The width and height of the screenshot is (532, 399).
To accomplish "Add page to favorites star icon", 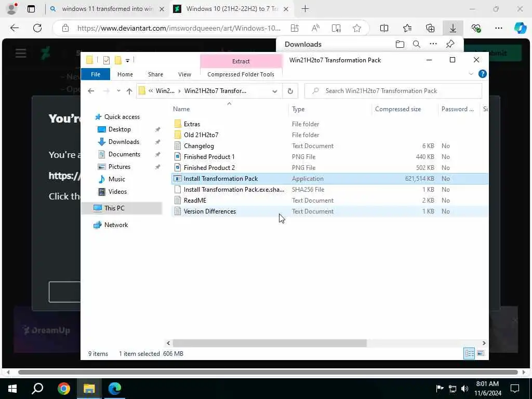I will pos(356,28).
